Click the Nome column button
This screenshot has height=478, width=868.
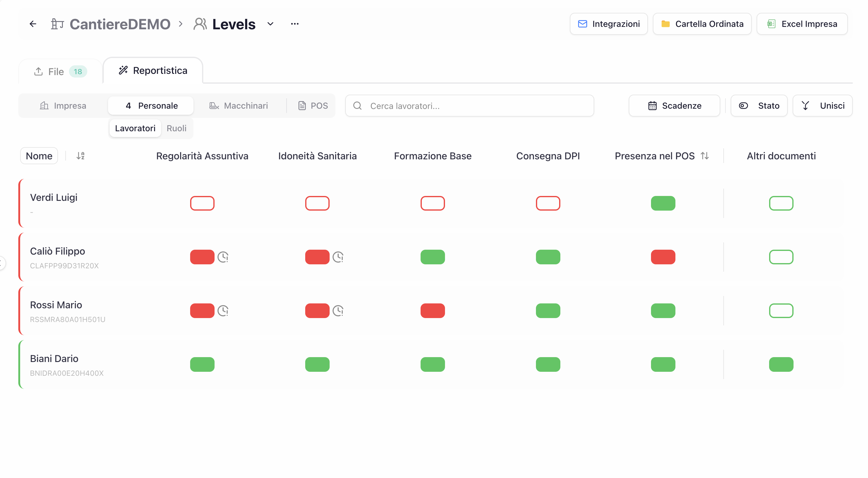point(39,156)
